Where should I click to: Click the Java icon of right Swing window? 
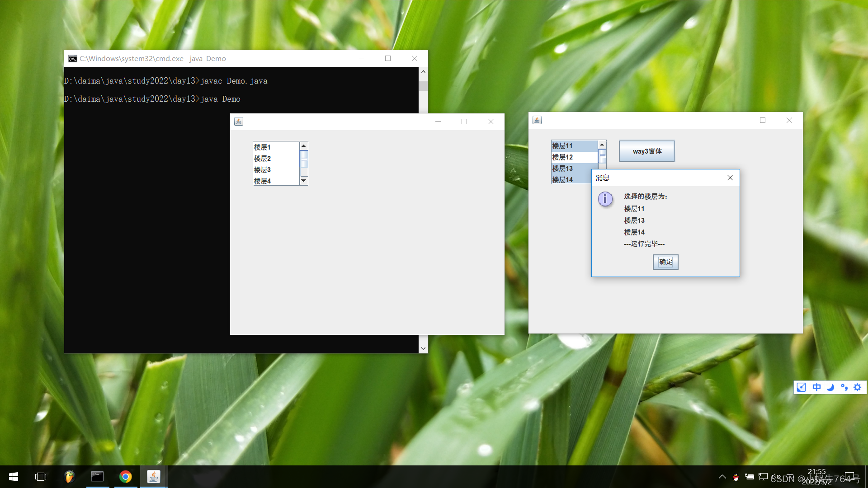click(537, 120)
